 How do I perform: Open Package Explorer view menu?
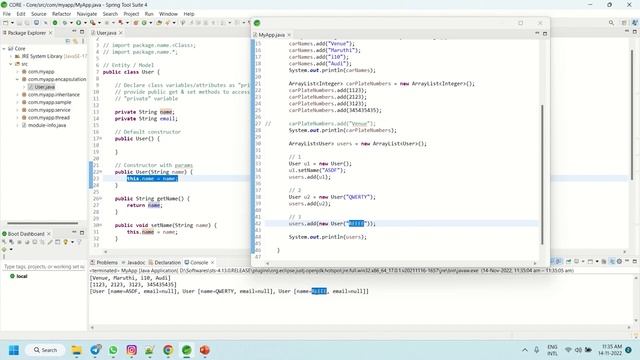pyautogui.click(x=83, y=41)
